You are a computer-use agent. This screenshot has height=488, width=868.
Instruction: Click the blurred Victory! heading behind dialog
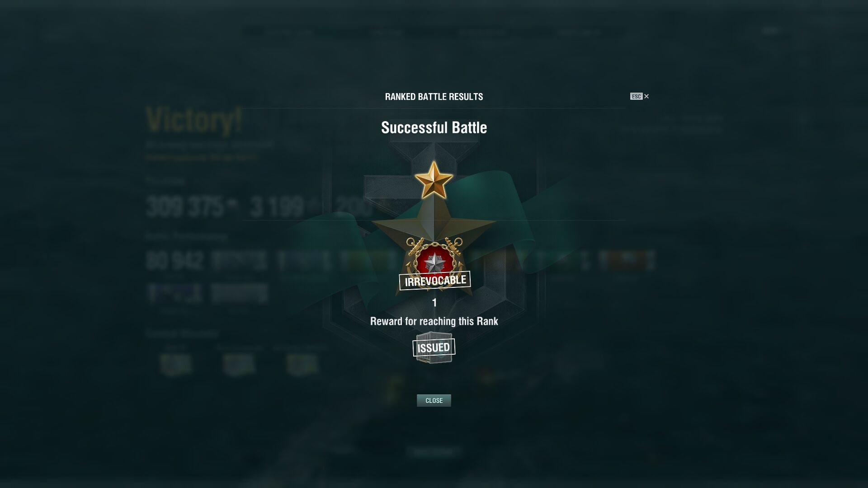194,120
